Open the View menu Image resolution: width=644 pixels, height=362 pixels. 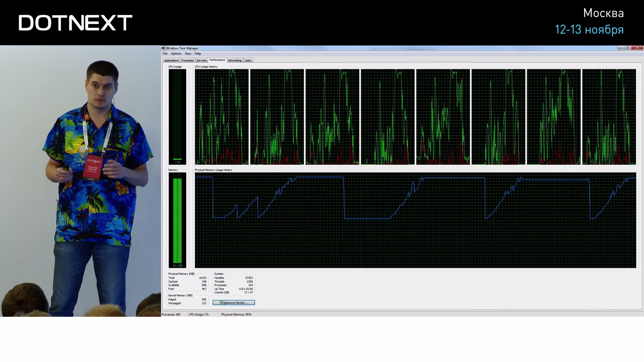click(188, 54)
